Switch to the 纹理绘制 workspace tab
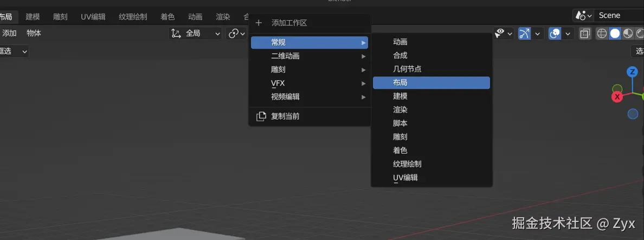The image size is (644, 240). [x=133, y=17]
